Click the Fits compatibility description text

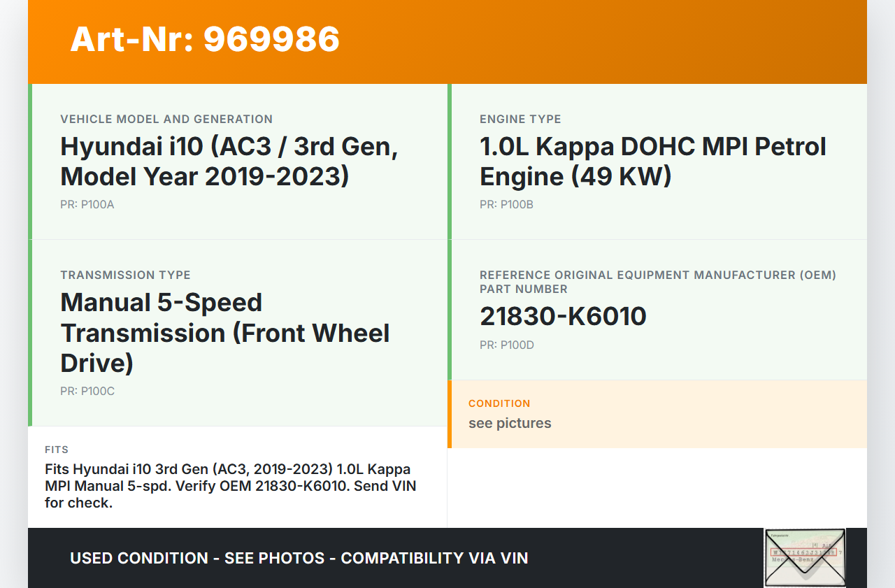coord(230,486)
